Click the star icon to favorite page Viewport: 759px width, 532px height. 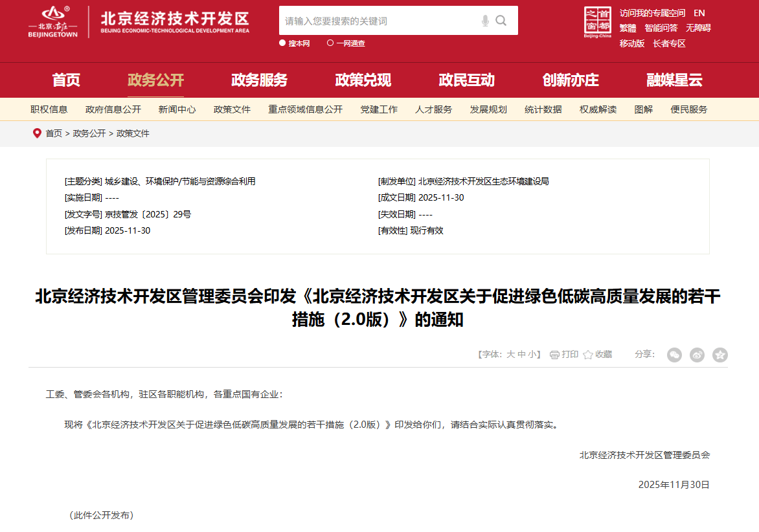pyautogui.click(x=588, y=355)
